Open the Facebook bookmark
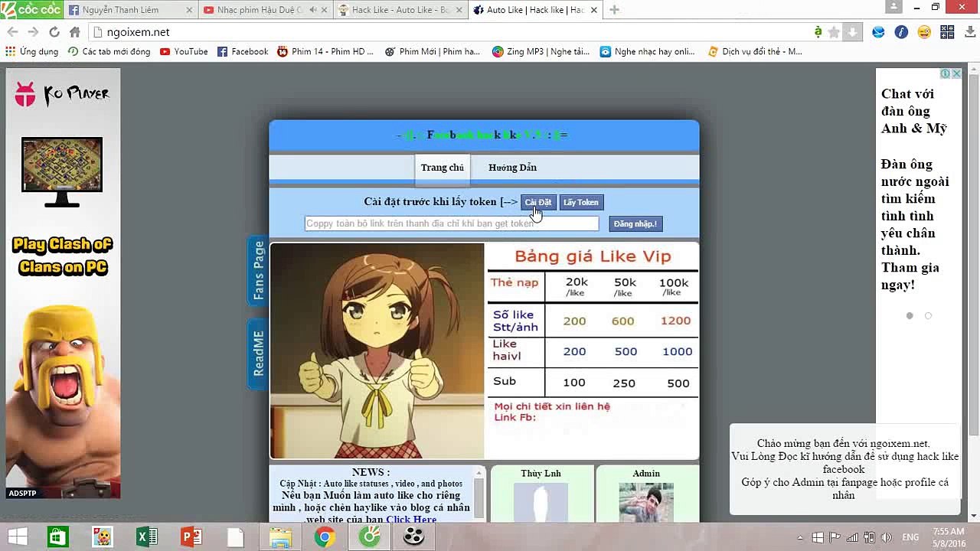This screenshot has width=980, height=551. click(243, 51)
